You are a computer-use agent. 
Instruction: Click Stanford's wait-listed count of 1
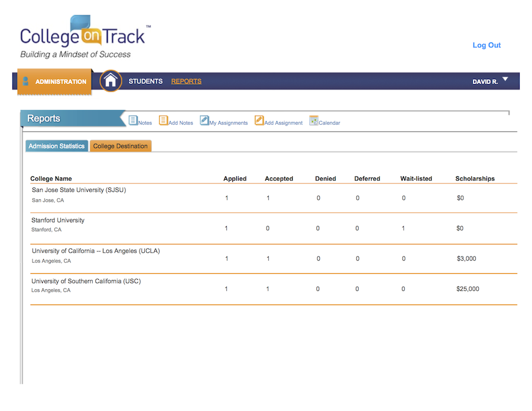pyautogui.click(x=403, y=228)
